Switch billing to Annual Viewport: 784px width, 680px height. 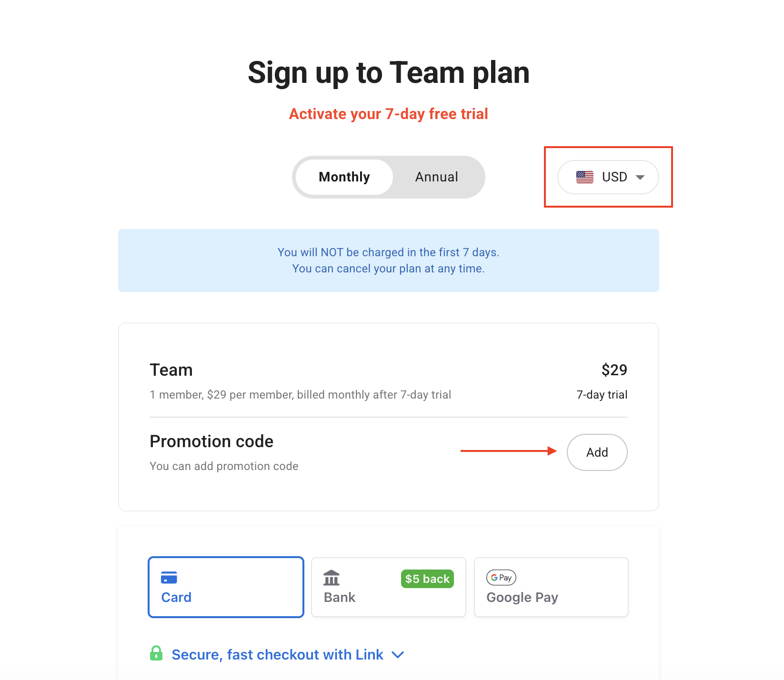coord(436,177)
